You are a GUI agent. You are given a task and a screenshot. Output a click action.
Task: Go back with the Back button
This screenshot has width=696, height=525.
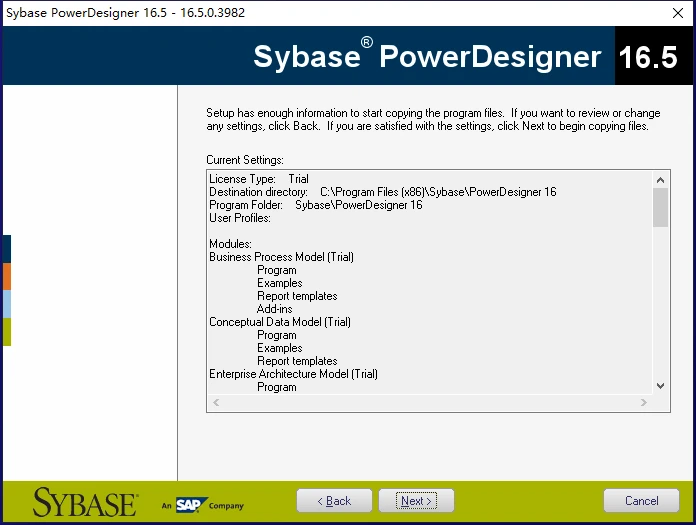pyautogui.click(x=334, y=501)
